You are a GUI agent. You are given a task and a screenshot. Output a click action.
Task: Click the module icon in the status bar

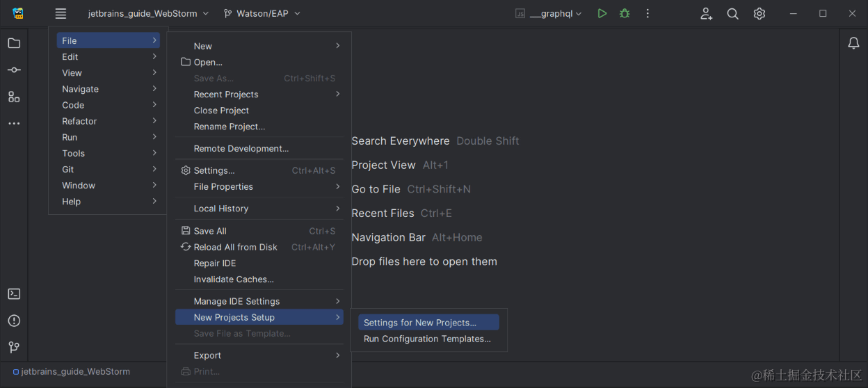[16, 372]
